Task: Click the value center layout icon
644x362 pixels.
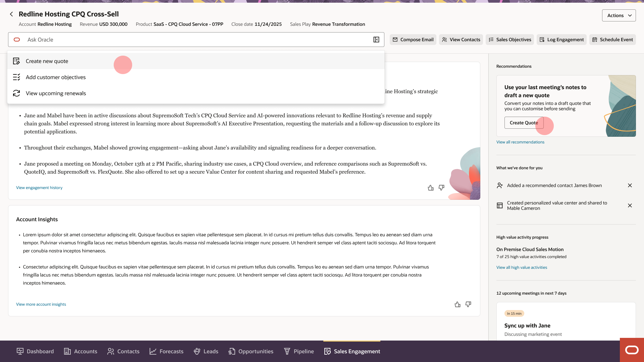Action: click(500, 205)
